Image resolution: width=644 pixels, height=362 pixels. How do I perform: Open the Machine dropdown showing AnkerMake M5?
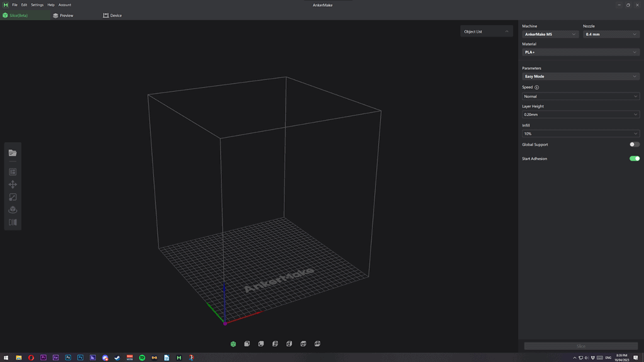(550, 35)
